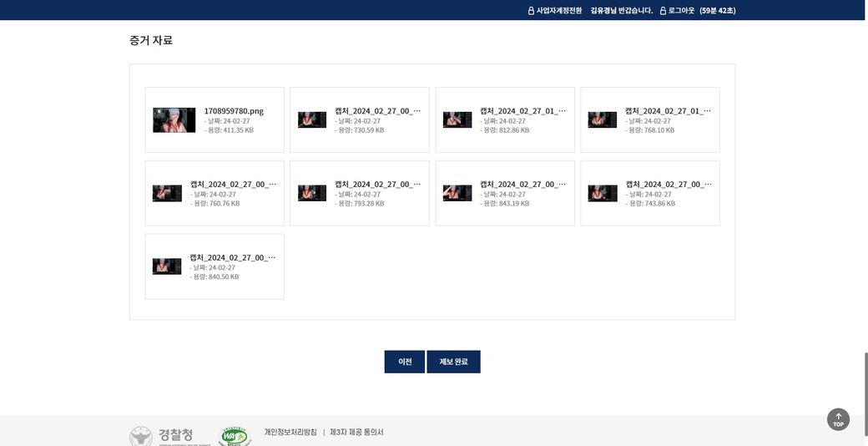
Task: Open thumbnail of the 730.59 KB capture
Action: tap(312, 120)
